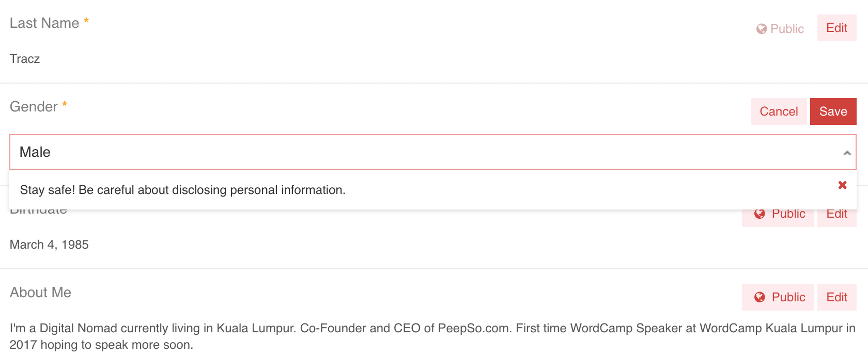Click the Last Name value Tracz
The image size is (868, 356).
[x=25, y=59]
